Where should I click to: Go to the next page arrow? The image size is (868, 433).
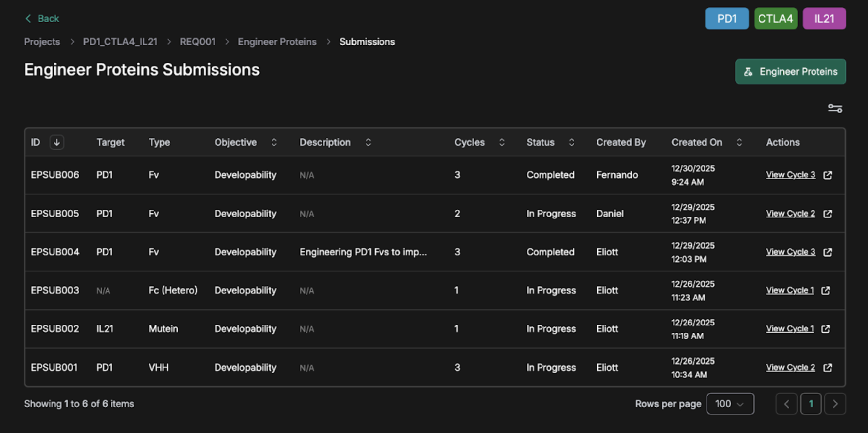click(835, 404)
